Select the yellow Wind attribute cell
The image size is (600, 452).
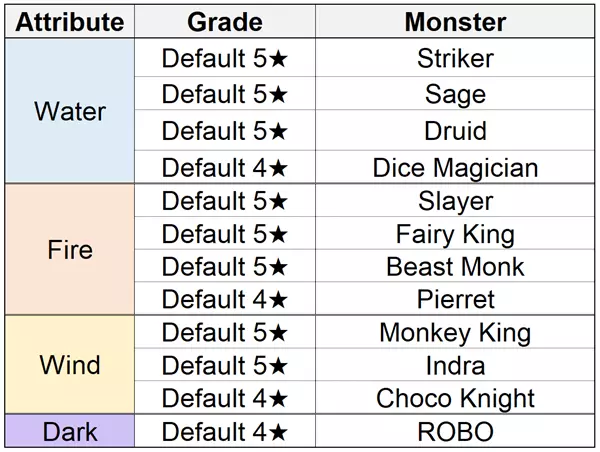pyautogui.click(x=69, y=364)
